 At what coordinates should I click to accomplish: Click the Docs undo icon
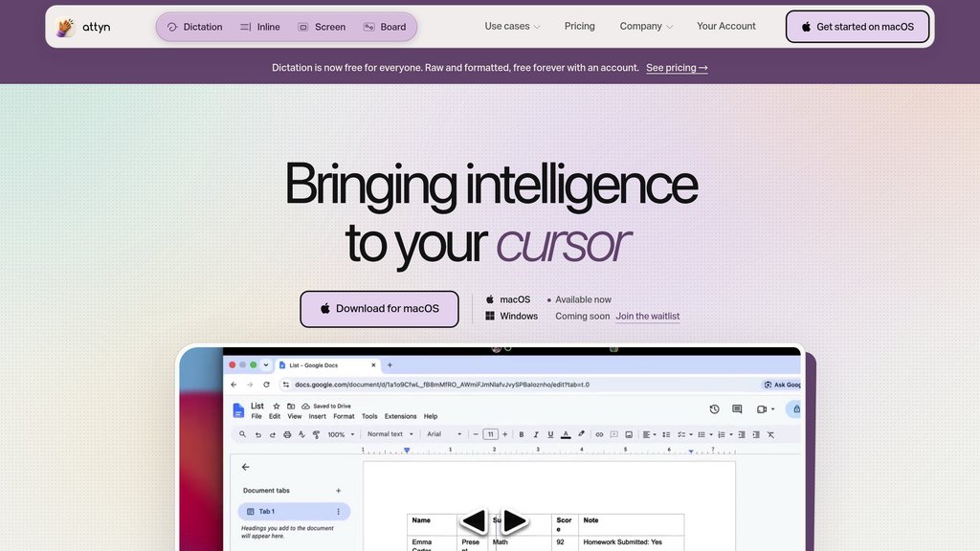click(x=258, y=435)
